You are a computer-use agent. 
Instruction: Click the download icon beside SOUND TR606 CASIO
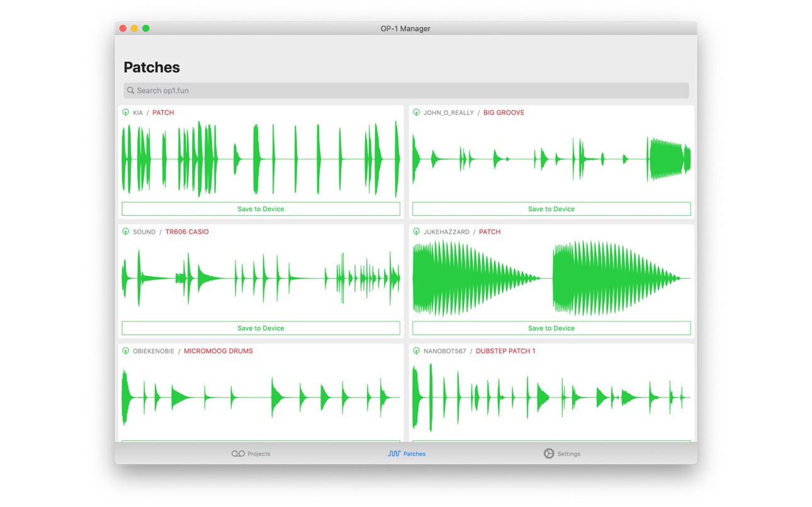coord(125,232)
